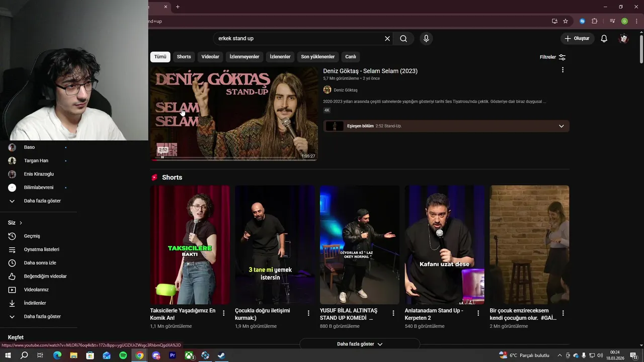Open the Taksicilere Baktı short thumbnail
The height and width of the screenshot is (362, 644).
click(x=190, y=245)
